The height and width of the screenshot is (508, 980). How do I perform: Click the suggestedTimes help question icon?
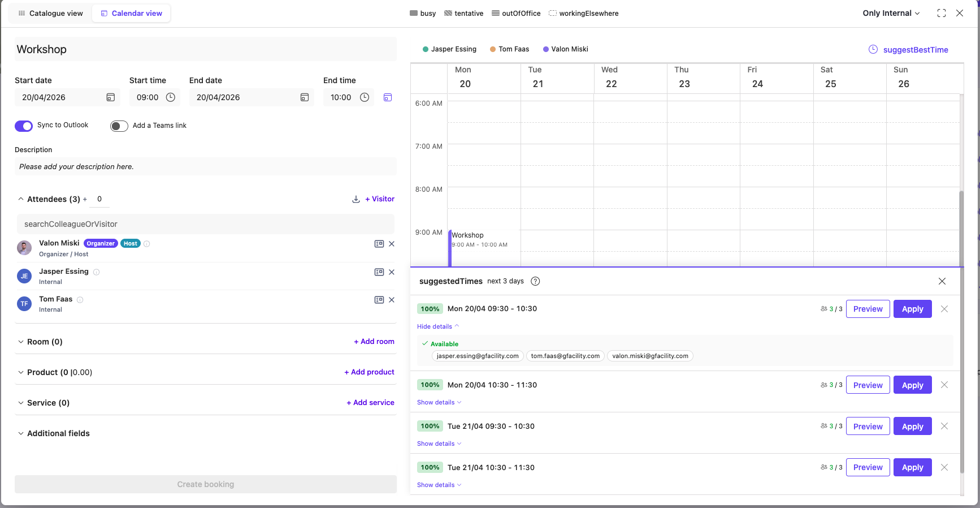[x=535, y=281]
